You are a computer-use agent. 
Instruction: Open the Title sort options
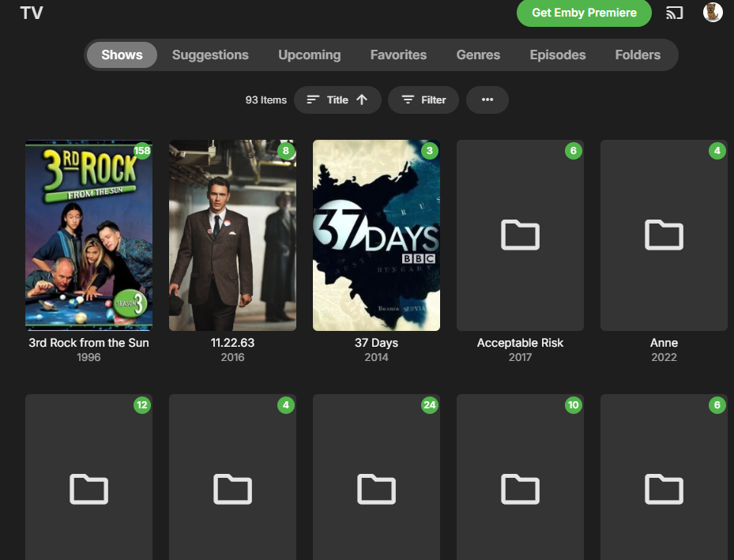337,100
